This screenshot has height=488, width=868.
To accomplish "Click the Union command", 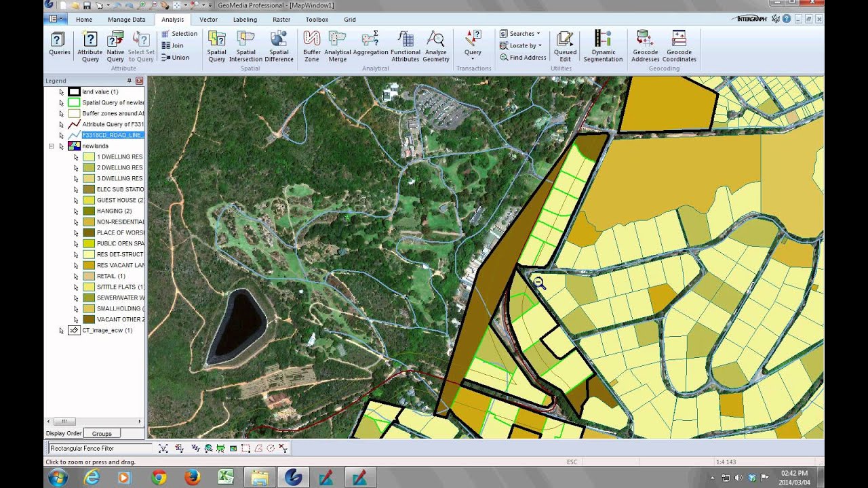I will click(x=175, y=58).
